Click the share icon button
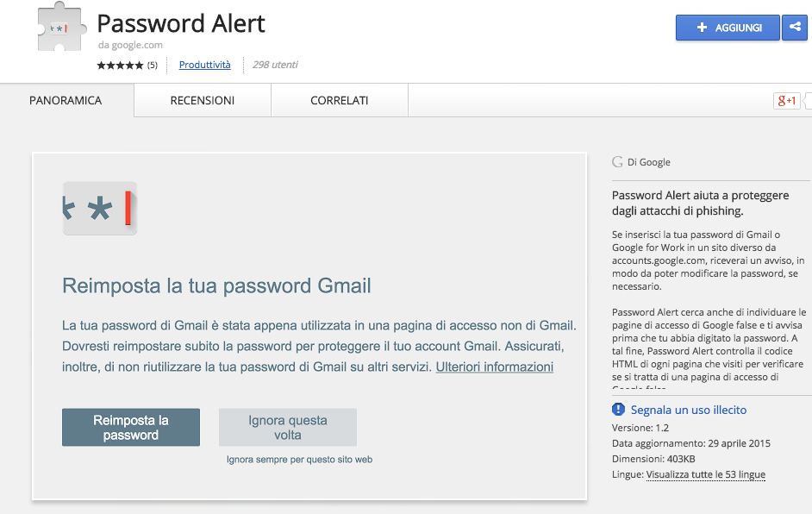This screenshot has width=812, height=514. click(x=794, y=28)
